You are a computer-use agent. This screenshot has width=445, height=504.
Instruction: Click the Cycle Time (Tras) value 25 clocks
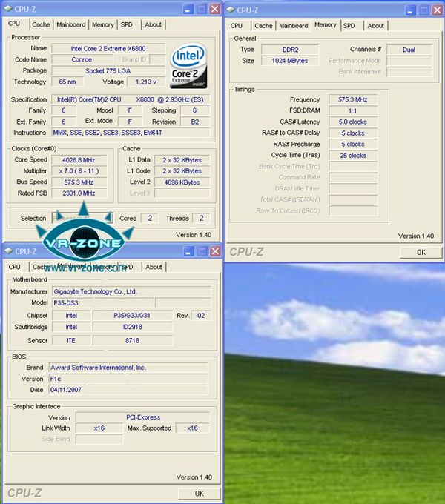click(x=353, y=156)
